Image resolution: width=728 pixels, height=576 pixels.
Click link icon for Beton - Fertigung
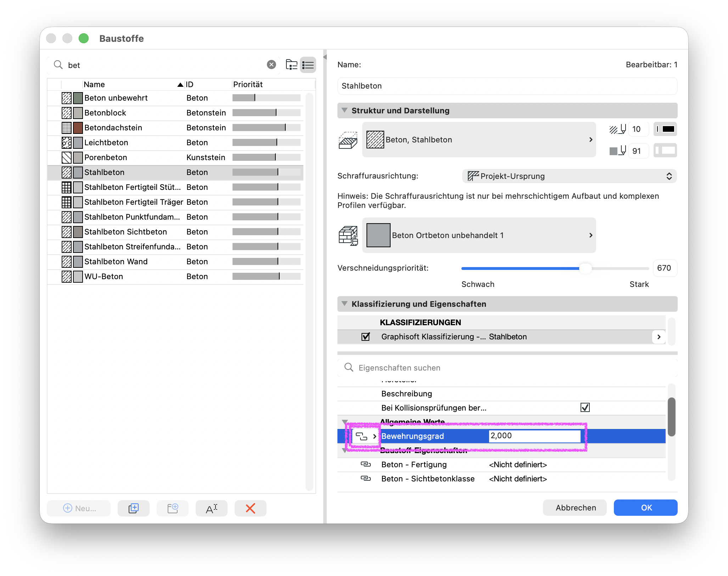[x=365, y=464]
